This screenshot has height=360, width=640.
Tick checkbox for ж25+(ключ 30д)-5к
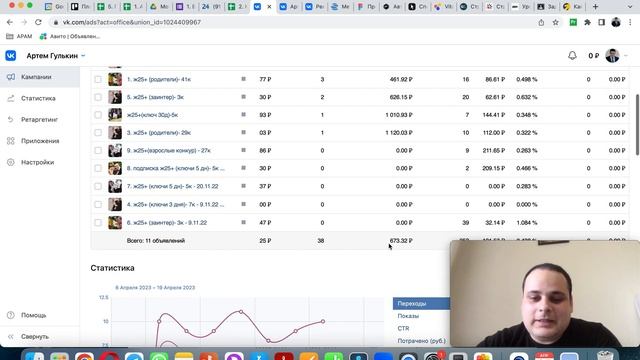point(98,115)
